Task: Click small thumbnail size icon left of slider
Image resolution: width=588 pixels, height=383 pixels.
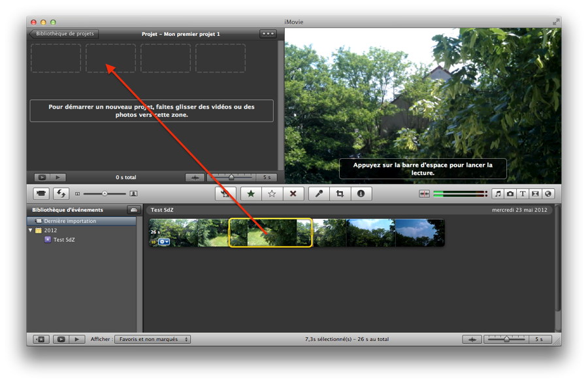Action: 78,194
